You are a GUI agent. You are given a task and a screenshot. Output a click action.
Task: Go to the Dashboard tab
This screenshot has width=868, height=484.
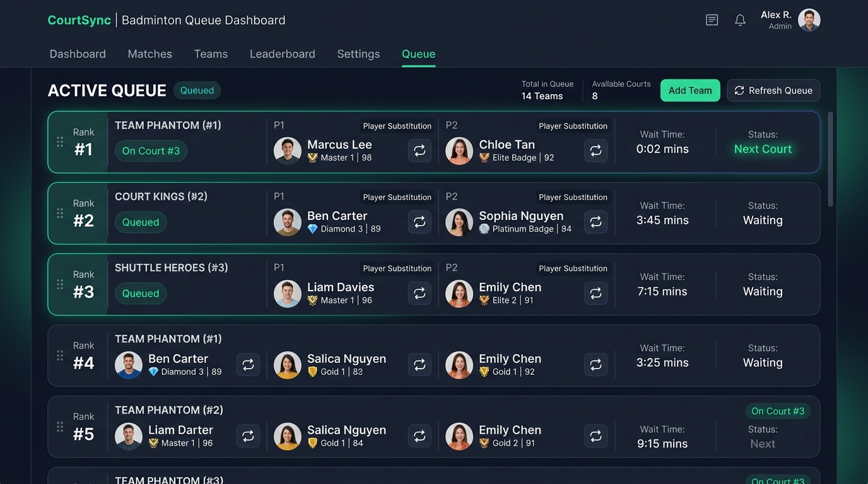[x=78, y=54]
